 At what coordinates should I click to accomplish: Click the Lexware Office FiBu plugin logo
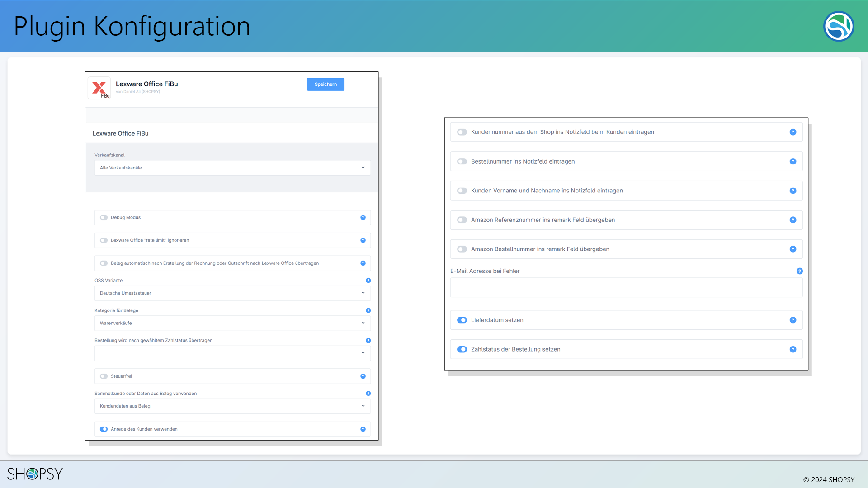pos(99,88)
